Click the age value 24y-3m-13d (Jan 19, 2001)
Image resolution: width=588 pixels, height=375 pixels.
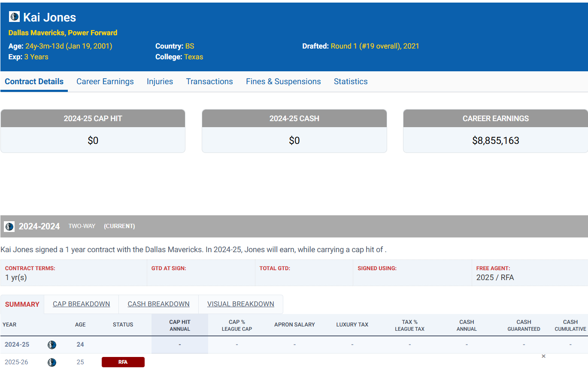click(69, 46)
